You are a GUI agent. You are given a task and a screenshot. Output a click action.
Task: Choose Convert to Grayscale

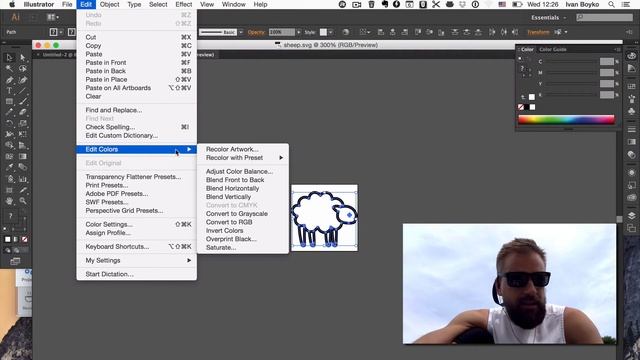pyautogui.click(x=237, y=213)
